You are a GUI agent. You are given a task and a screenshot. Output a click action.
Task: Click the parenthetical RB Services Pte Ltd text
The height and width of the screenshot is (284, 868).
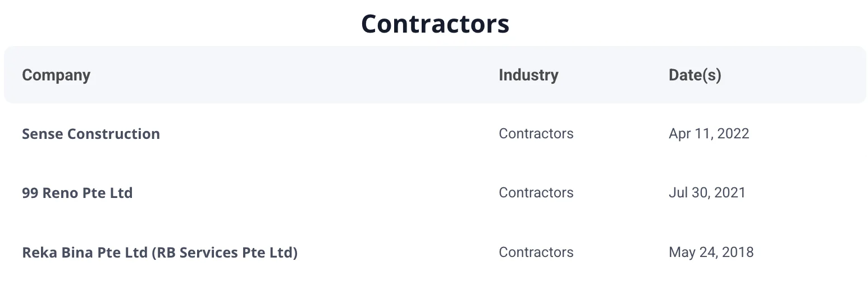(x=225, y=253)
